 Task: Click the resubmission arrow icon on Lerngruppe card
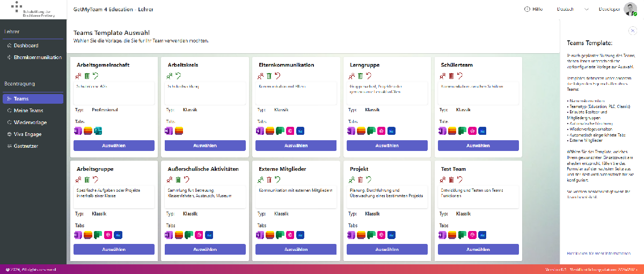[369, 76]
